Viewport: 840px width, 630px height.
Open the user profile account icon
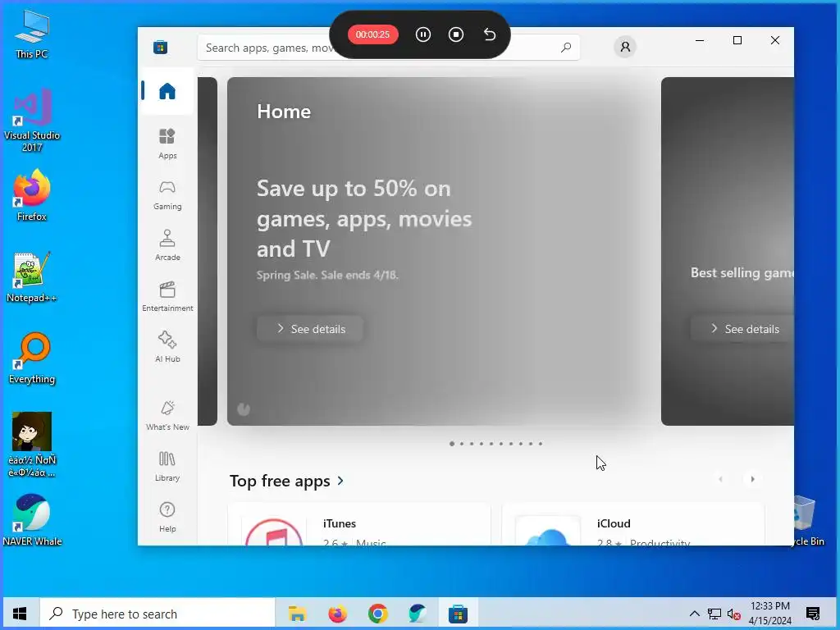[624, 47]
